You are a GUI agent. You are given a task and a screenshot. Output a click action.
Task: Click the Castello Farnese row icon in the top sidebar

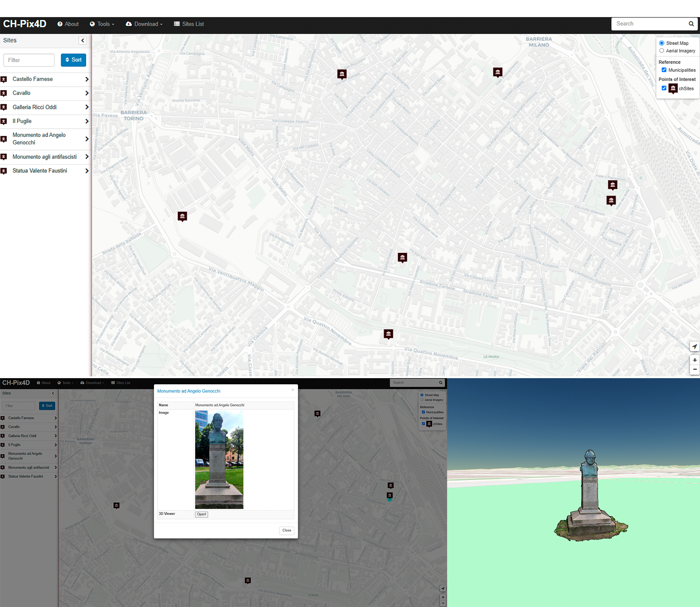4,79
